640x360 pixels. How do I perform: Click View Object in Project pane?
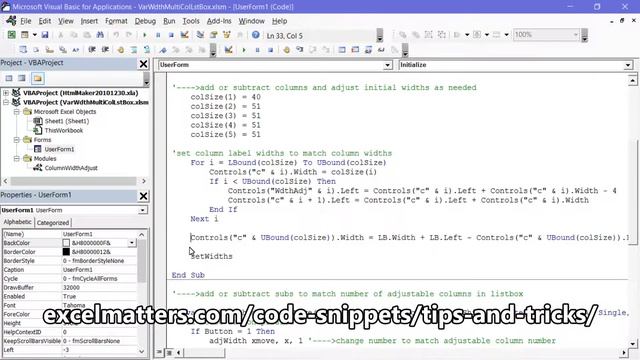coord(22,78)
